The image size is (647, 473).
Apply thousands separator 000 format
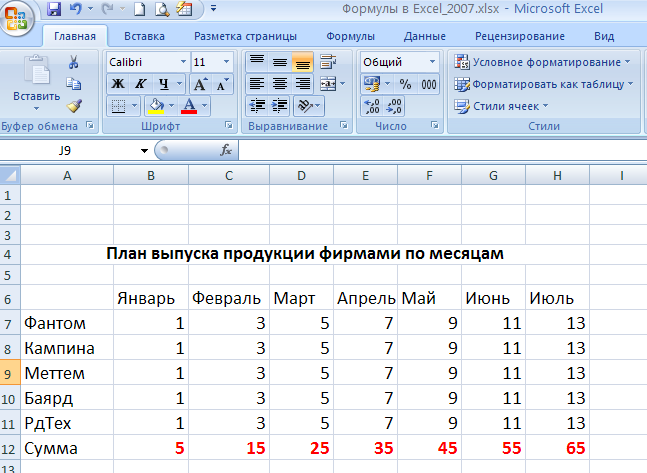click(x=429, y=84)
